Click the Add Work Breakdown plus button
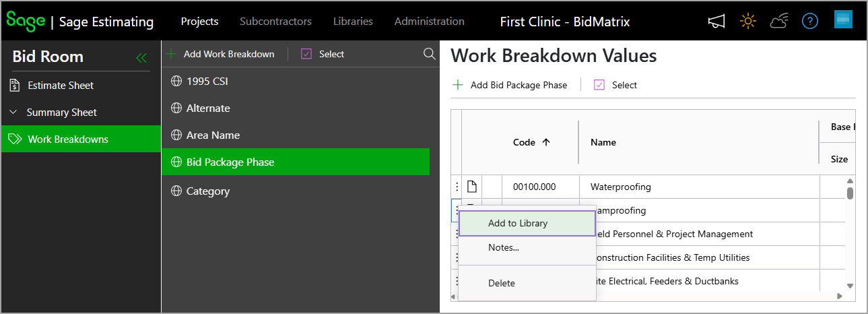 221,54
